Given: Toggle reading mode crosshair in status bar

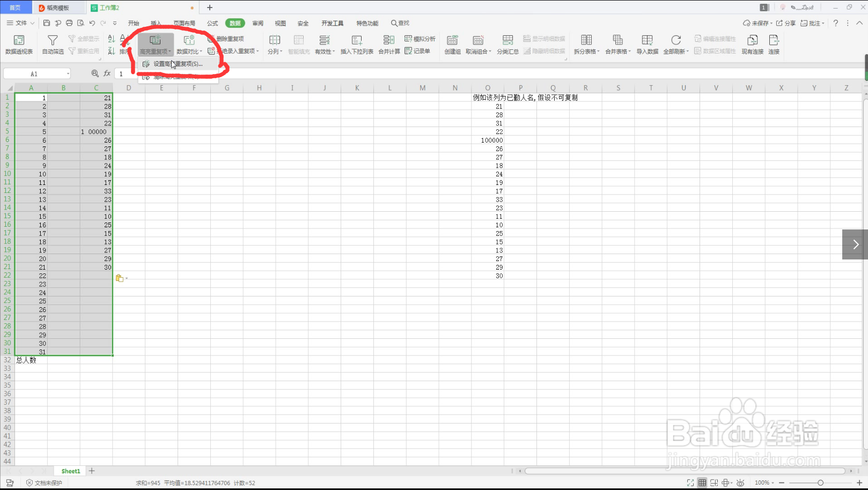Looking at the screenshot, I should (727, 482).
